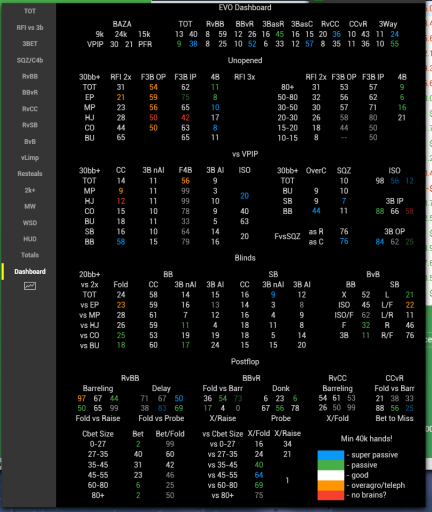
Task: Click the '20bb+' label in Blinds
Action: tap(89, 274)
